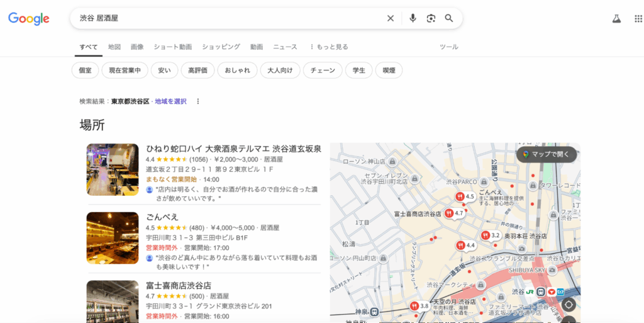Screen dimensions: 644x323
Task: Toggle the 高評価 filter chip
Action: [198, 71]
